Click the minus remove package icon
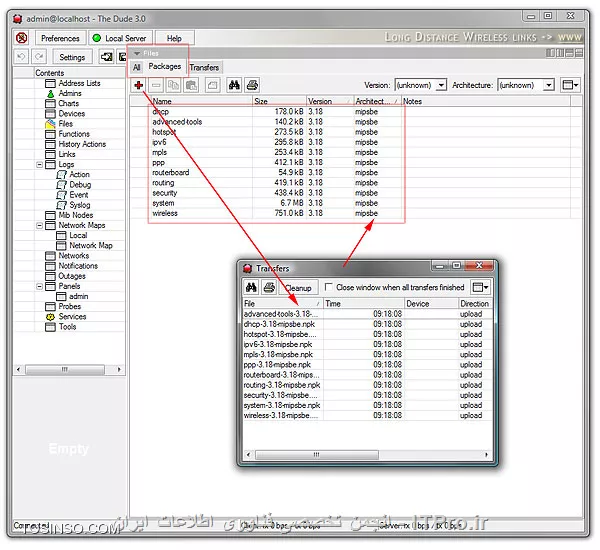The width and height of the screenshot is (600, 550). (156, 85)
